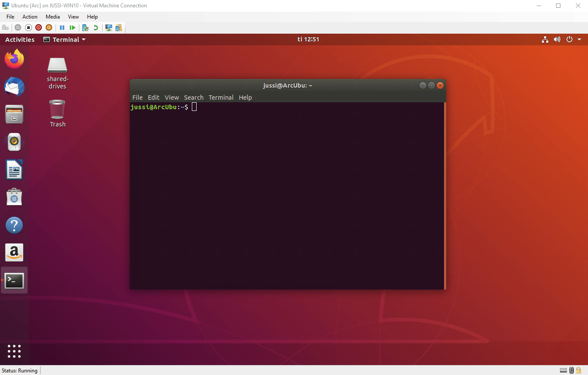Open LibreOffice Writer from the dock
Viewport: 588px width, 375px height.
coord(14,170)
